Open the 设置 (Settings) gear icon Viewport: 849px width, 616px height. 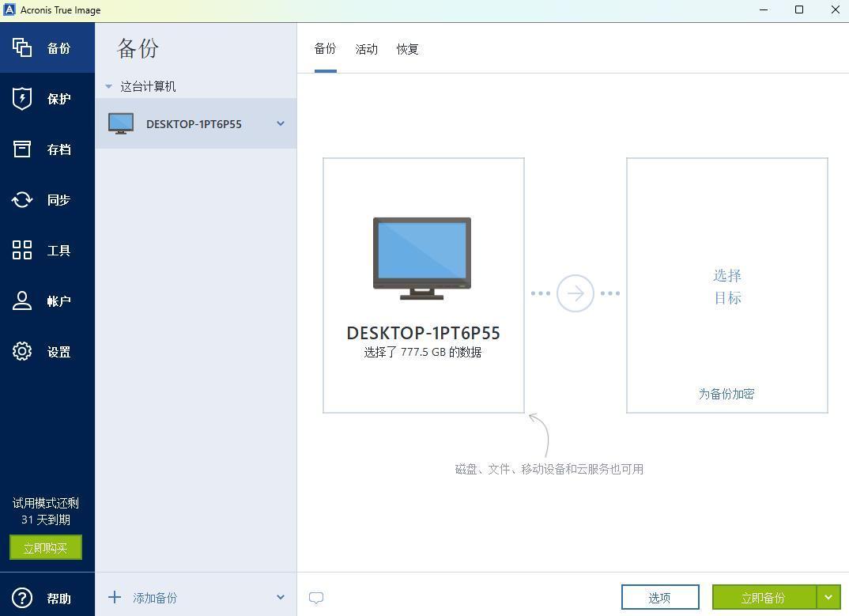(x=22, y=352)
